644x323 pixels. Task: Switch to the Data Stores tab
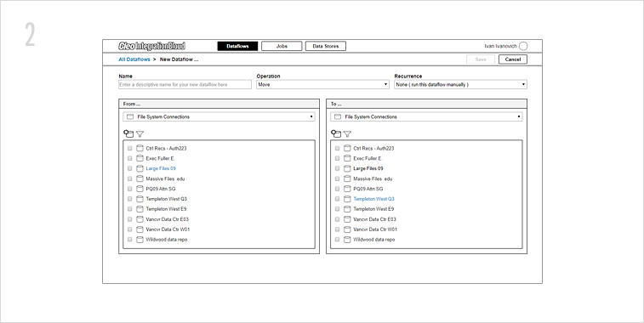click(326, 47)
